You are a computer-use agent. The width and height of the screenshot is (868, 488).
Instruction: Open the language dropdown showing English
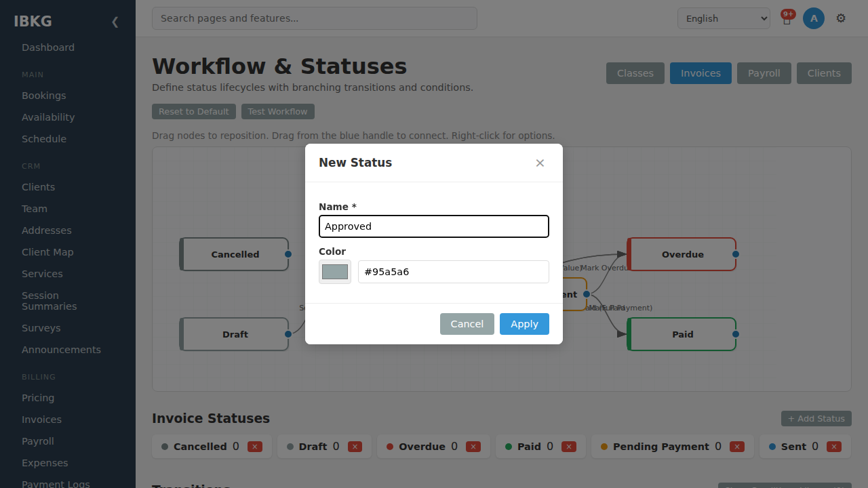point(724,18)
